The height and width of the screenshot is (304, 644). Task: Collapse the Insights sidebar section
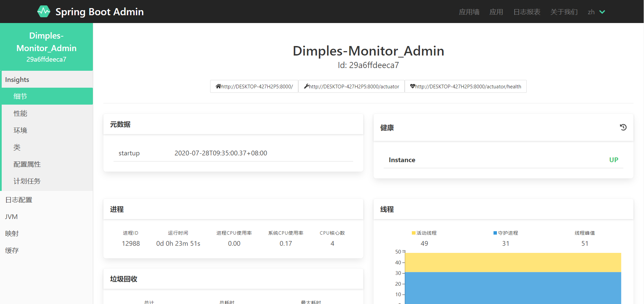(47, 80)
